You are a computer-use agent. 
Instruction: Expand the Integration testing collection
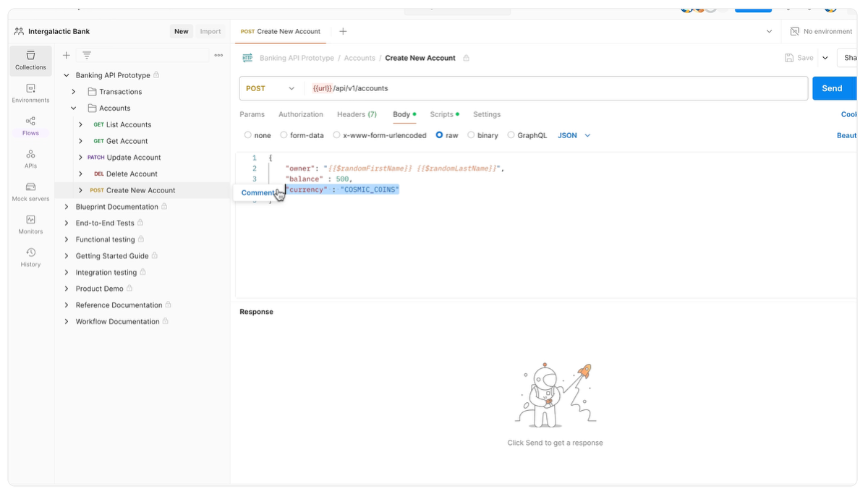[67, 272]
